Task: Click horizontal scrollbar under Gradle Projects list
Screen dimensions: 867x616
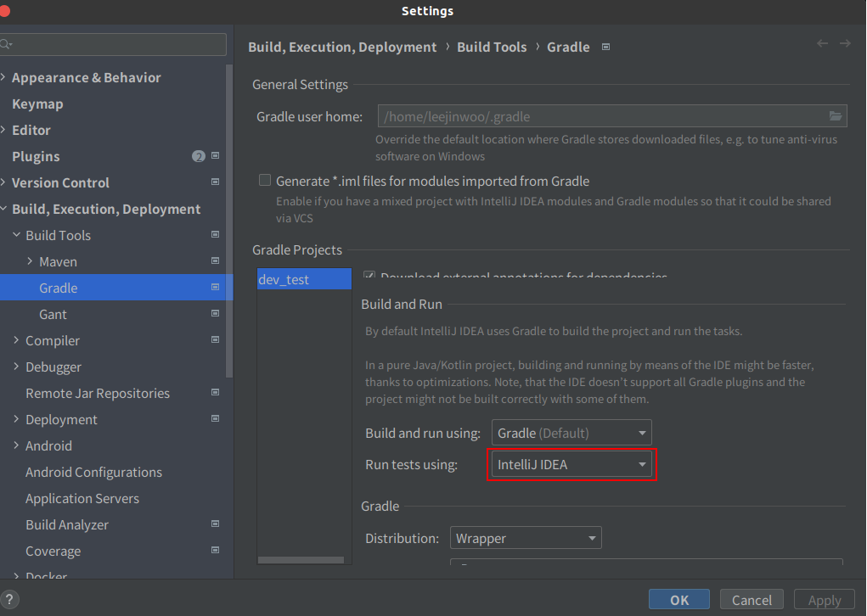Action: [301, 560]
